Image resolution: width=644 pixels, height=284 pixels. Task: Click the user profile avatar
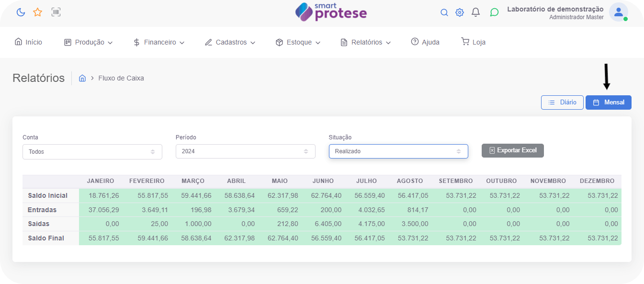(618, 12)
